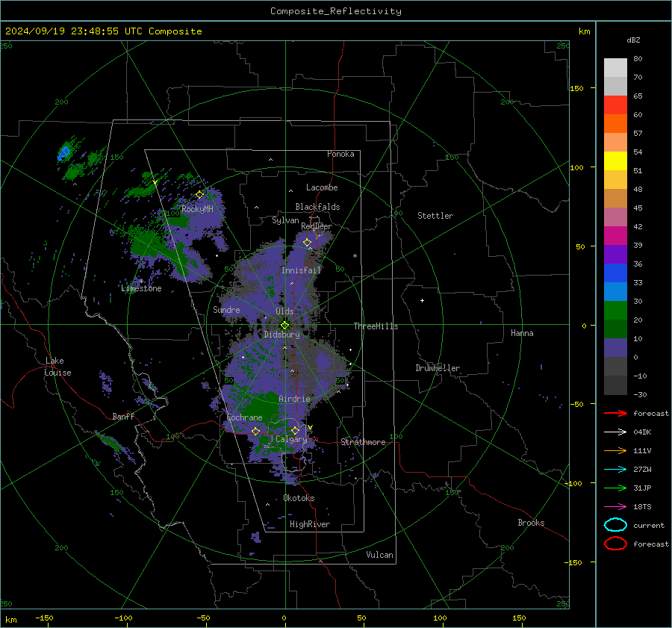Click the light grey swatch below 80 dBZ
This screenshot has width=672, height=628.
point(615,68)
